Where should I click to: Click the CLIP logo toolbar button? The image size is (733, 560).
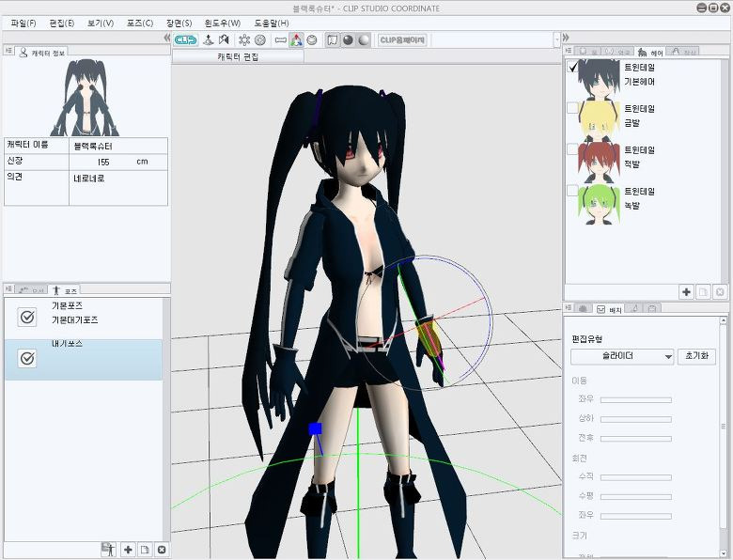186,40
